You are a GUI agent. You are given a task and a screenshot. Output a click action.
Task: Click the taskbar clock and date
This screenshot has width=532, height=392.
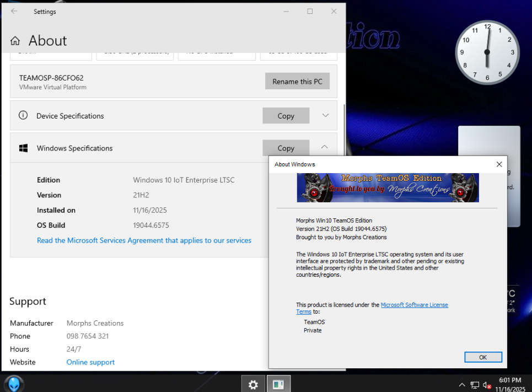tap(509, 384)
